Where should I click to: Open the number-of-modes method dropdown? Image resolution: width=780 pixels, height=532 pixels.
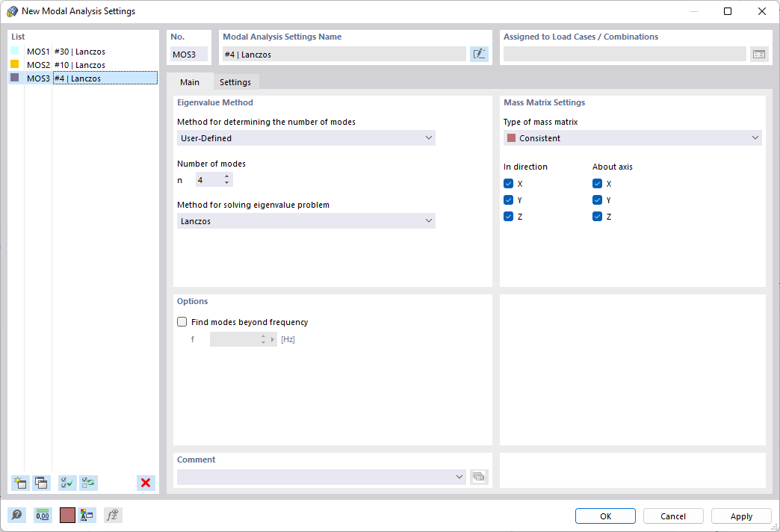[x=306, y=138]
